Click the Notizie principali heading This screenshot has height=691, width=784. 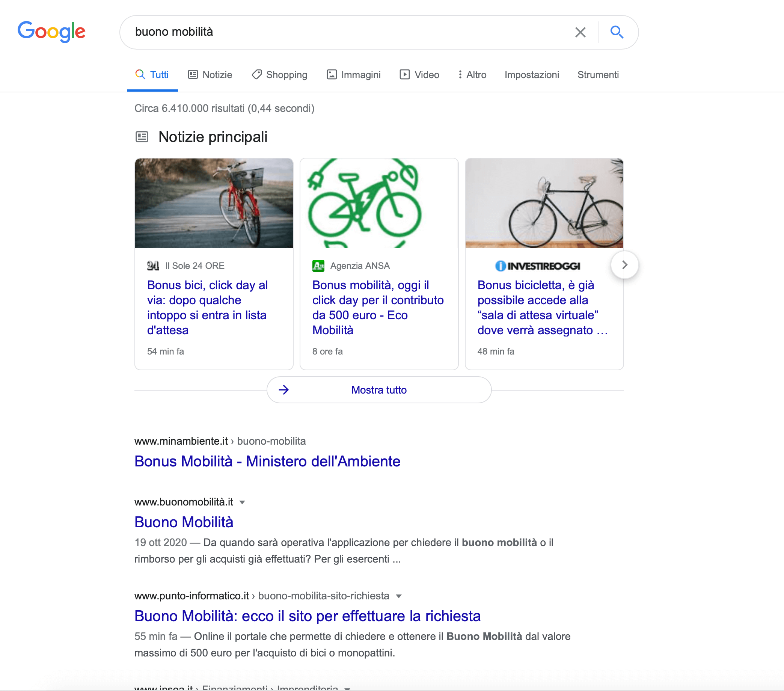[213, 137]
